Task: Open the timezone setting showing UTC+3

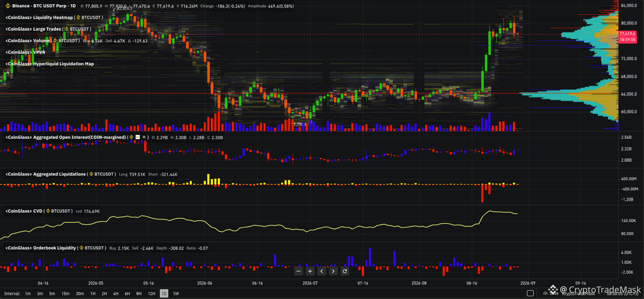Action: [623, 294]
